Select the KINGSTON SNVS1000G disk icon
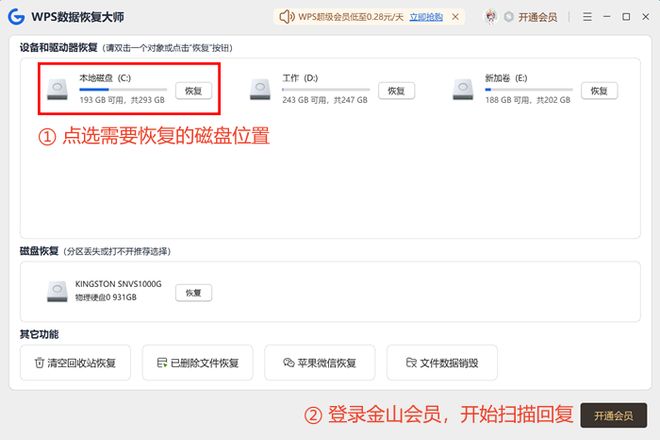 (57, 291)
